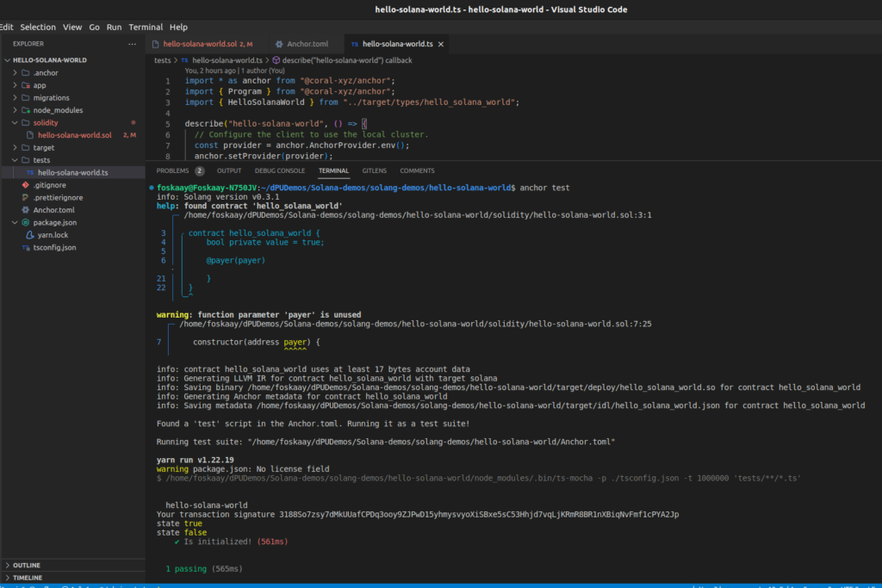Click the package.json file icon
This screenshot has height=588, width=882.
(25, 223)
